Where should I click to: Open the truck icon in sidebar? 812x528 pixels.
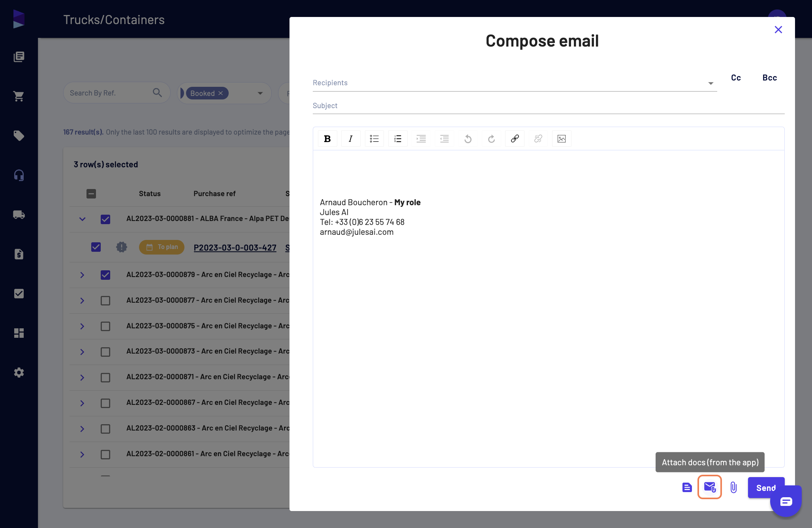pyautogui.click(x=19, y=215)
